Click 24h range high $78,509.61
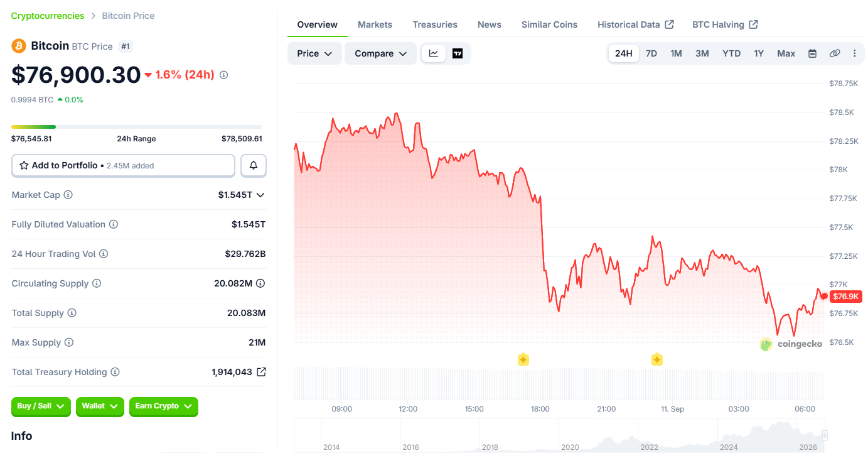This screenshot has height=453, width=868. (x=242, y=139)
